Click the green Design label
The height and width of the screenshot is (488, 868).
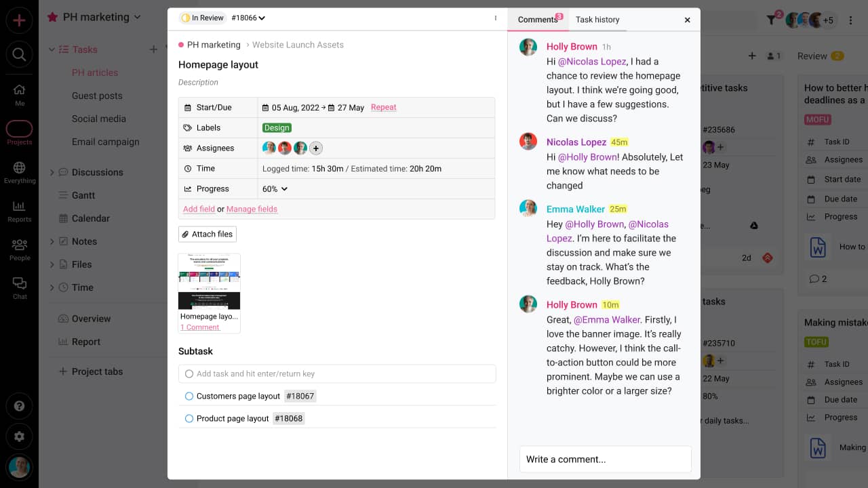pos(277,127)
